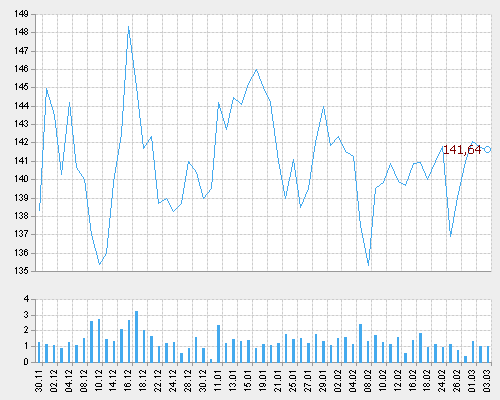This screenshot has height=400, width=500.
Task: Select the 04.02 date label
Action: point(353,381)
